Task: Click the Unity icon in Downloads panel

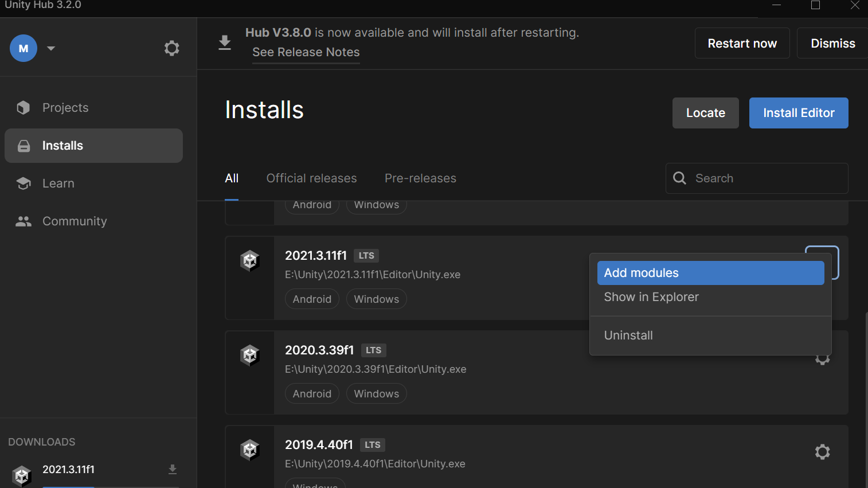Action: (22, 475)
